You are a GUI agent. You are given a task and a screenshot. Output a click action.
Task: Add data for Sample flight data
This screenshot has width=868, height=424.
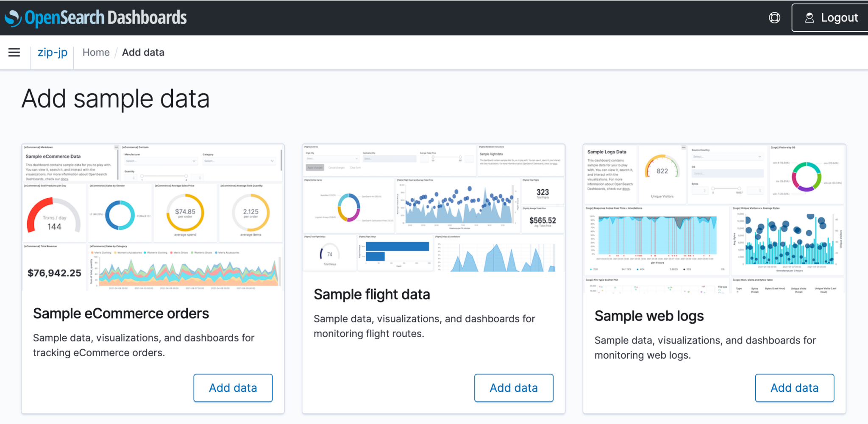click(x=513, y=388)
